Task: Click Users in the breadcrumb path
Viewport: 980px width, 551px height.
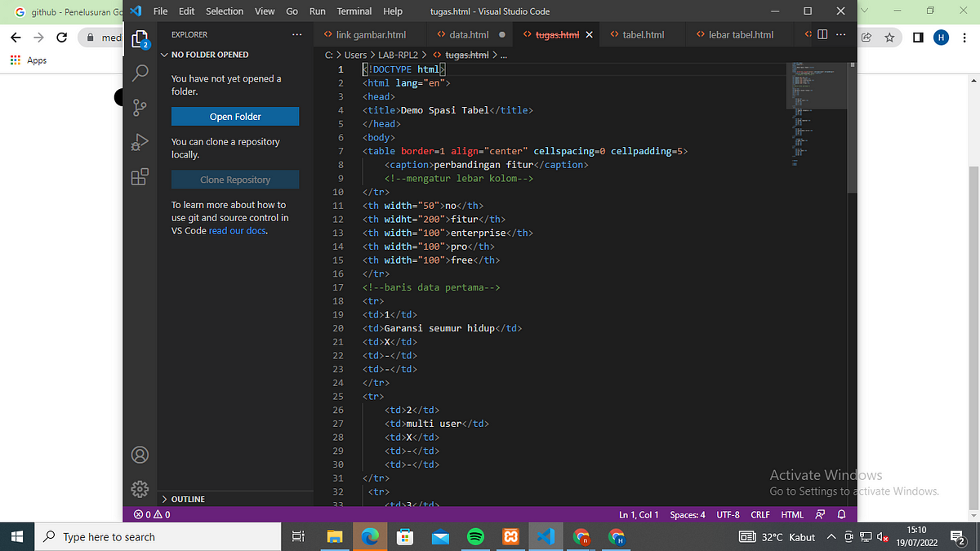Action: 355,55
